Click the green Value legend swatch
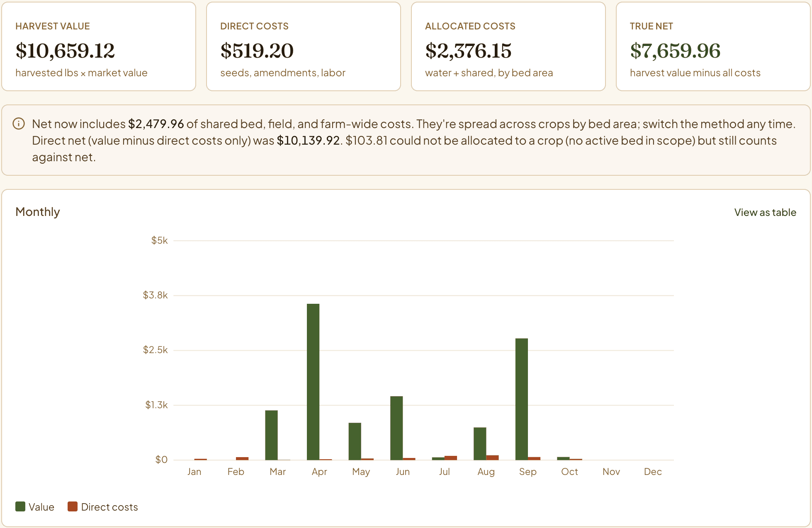812x528 pixels. (x=20, y=506)
